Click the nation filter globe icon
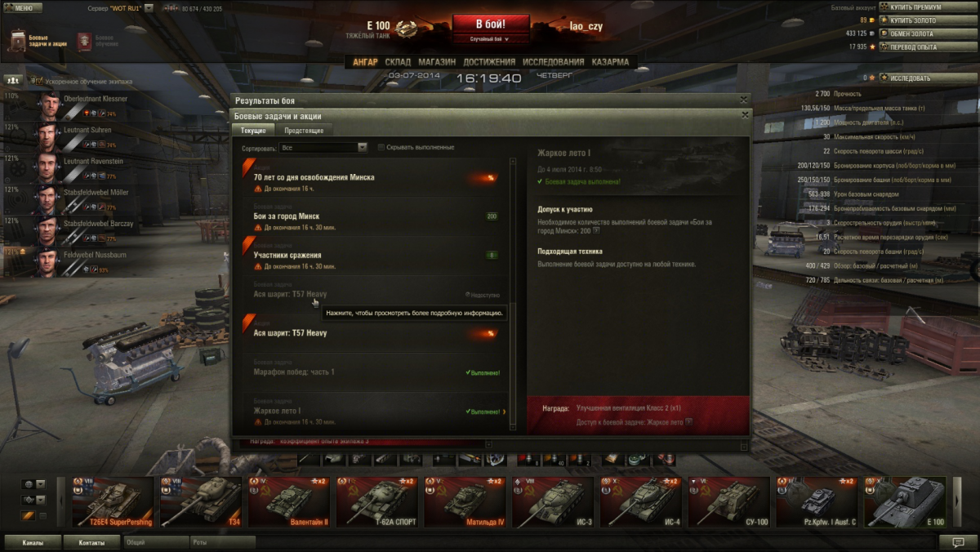 [x=29, y=484]
